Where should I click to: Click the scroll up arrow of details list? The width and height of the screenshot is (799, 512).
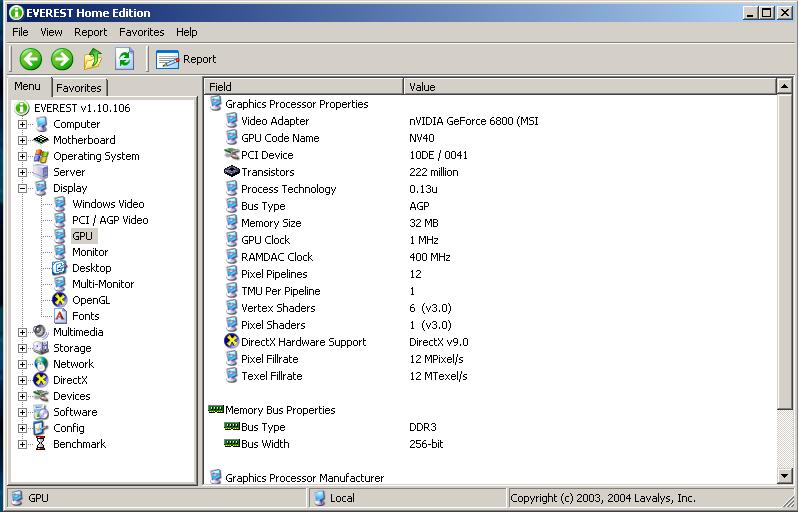point(785,87)
